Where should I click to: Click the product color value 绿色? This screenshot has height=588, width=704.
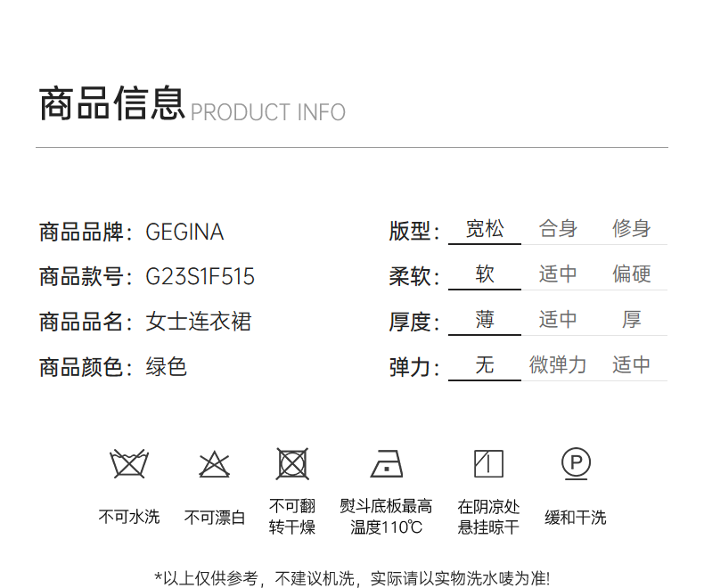pyautogui.click(x=166, y=367)
